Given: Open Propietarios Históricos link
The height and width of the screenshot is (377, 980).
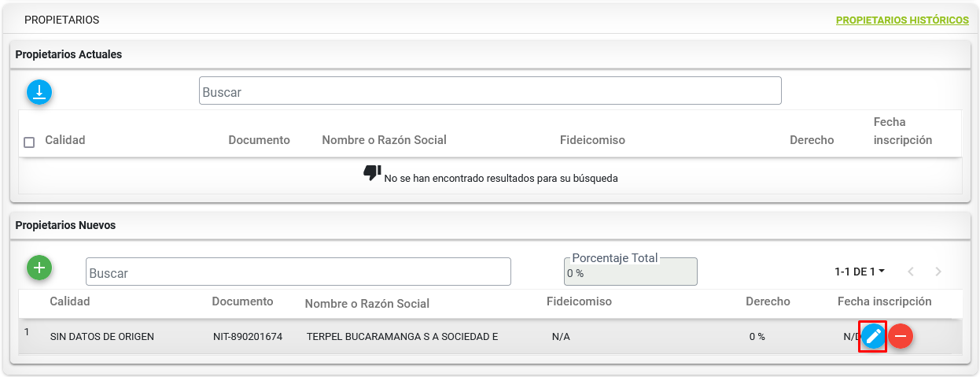Looking at the screenshot, I should (902, 20).
